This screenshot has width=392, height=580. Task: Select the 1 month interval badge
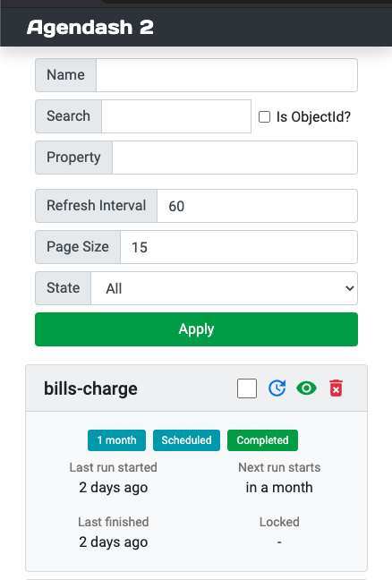116,440
